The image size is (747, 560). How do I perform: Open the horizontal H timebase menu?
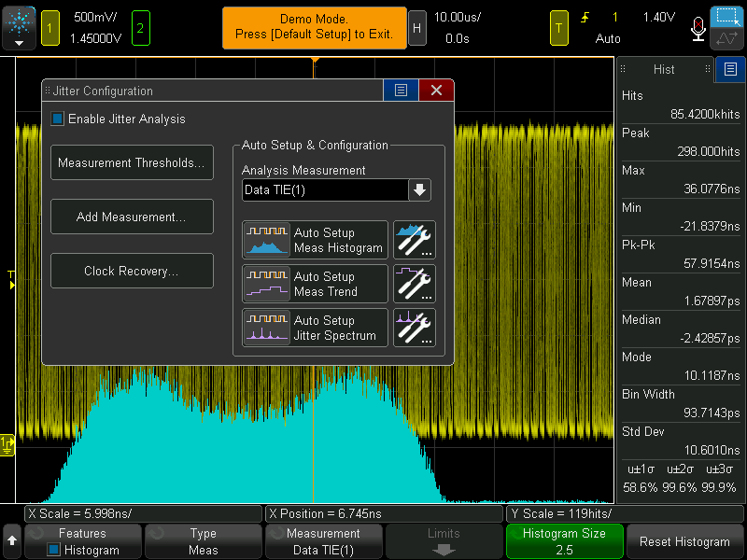coord(417,28)
